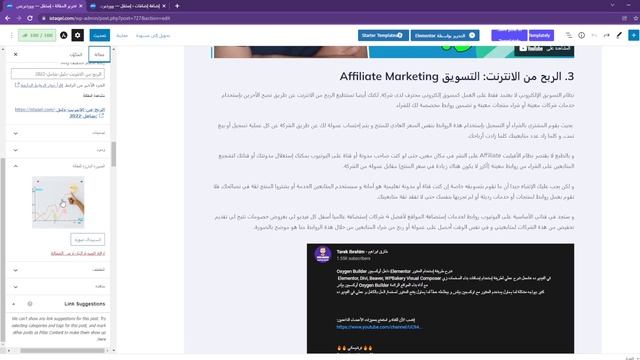Switch to the second browser tab
This screenshot has width=640, height=360.
pyautogui.click(x=127, y=6)
